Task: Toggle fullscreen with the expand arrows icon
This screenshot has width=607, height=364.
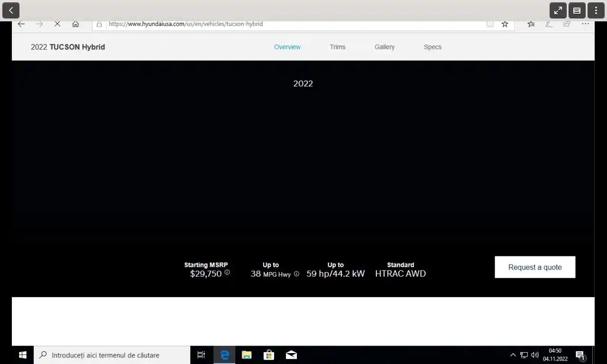Action: [x=558, y=10]
